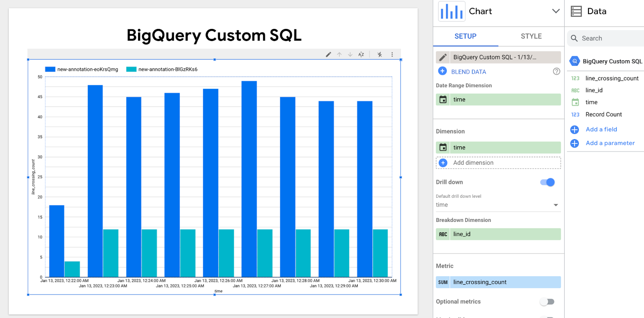Click the drill down arrow icon
Screen dimensions: 644x318
click(350, 55)
